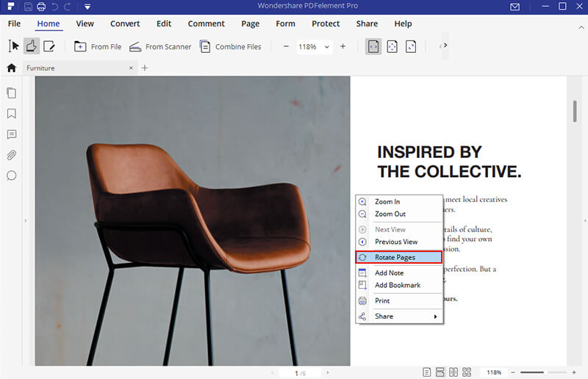Expand the Share submenu arrow
The width and height of the screenshot is (588, 379).
[435, 317]
